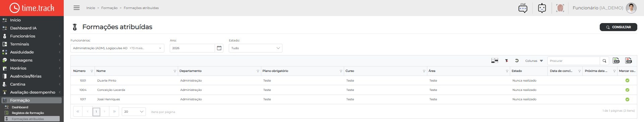The width and height of the screenshot is (644, 122).
Task: Open the calendar picker for Ano
Action: click(x=219, y=48)
